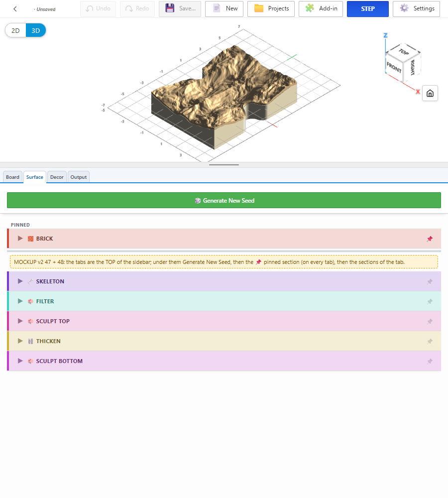This screenshot has height=498, width=448.
Task: Click the floppy disk Save icon
Action: [170, 8]
